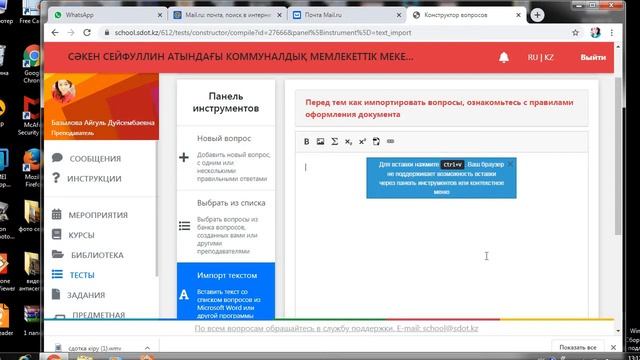Click inside the import text editor area
The height and width of the screenshot is (360, 640).
[442, 235]
